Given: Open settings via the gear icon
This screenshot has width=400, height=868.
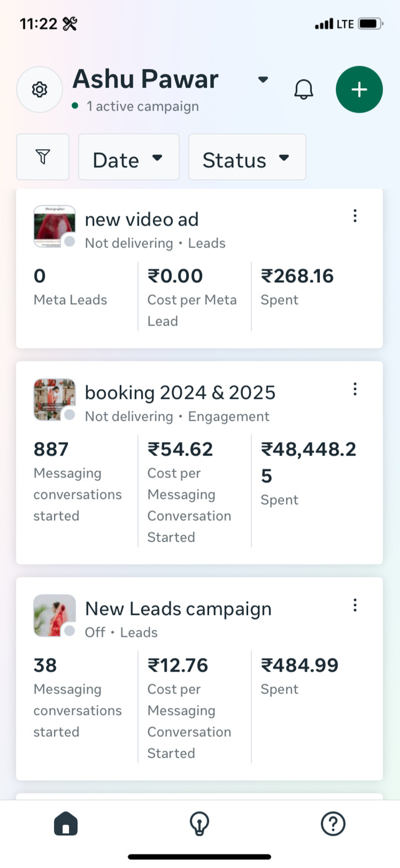Looking at the screenshot, I should click(40, 90).
